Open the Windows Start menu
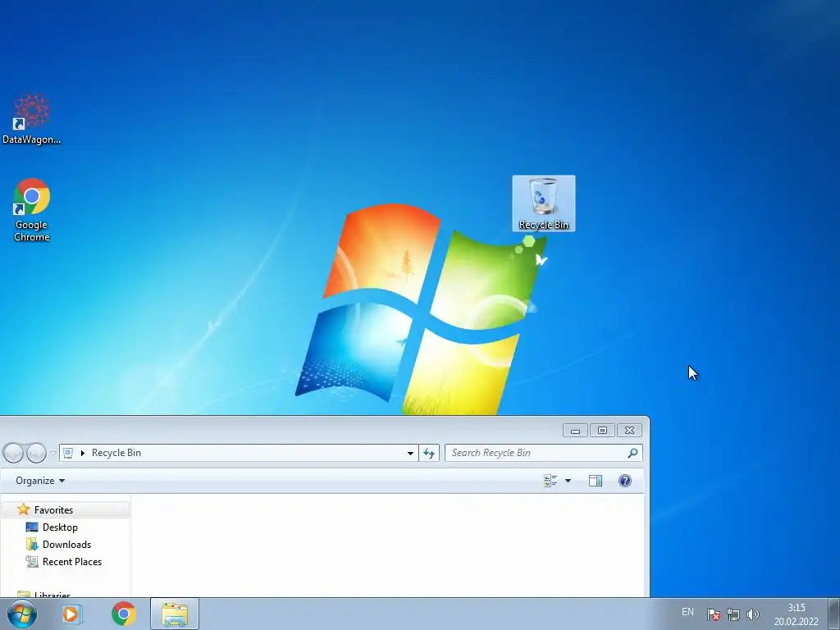This screenshot has height=630, width=840. point(22,614)
